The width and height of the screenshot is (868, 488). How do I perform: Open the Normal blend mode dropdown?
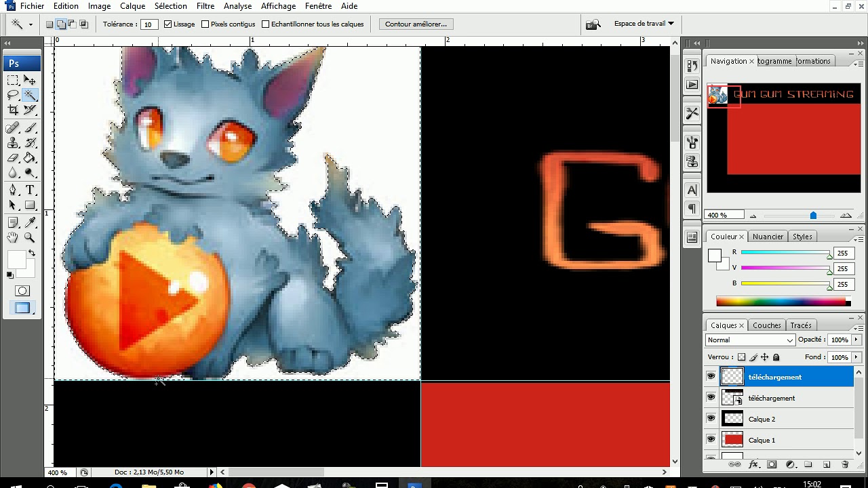[750, 340]
